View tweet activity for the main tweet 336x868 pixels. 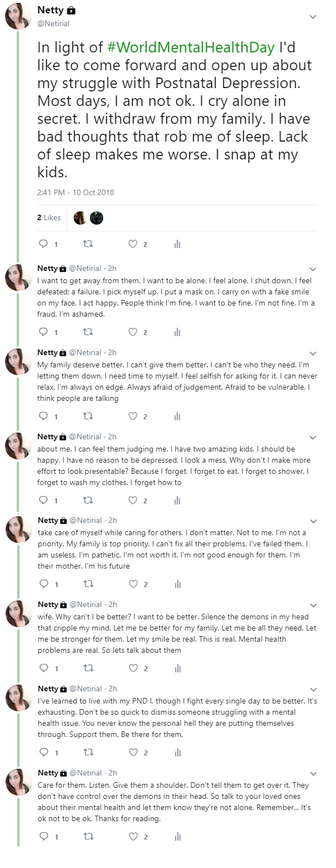point(177,244)
